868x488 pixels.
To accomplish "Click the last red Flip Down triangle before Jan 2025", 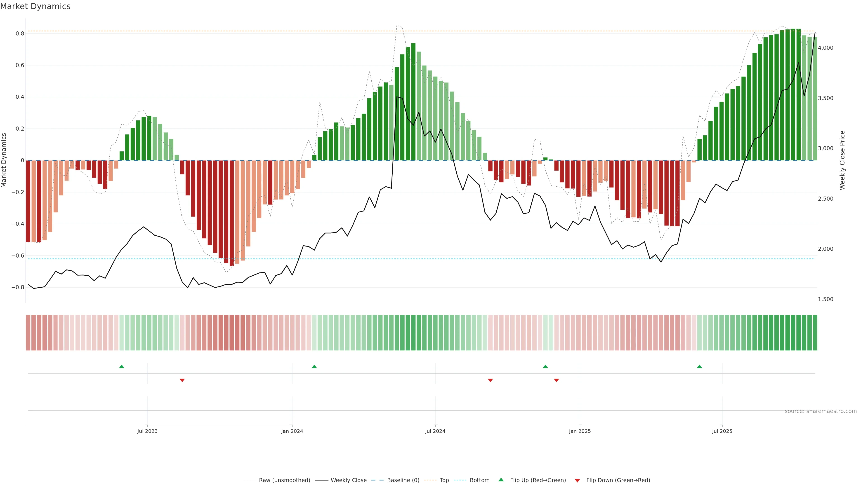I will click(x=556, y=380).
